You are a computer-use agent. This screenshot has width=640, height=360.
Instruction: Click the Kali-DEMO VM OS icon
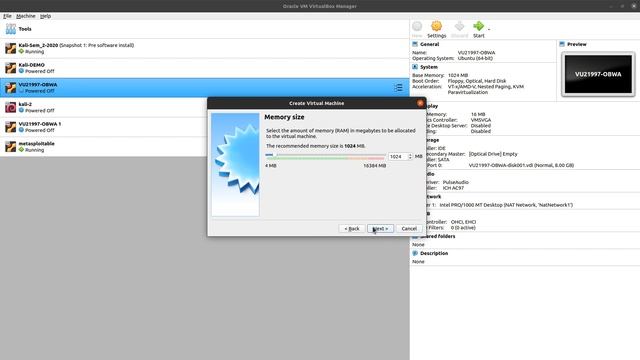[x=11, y=68]
